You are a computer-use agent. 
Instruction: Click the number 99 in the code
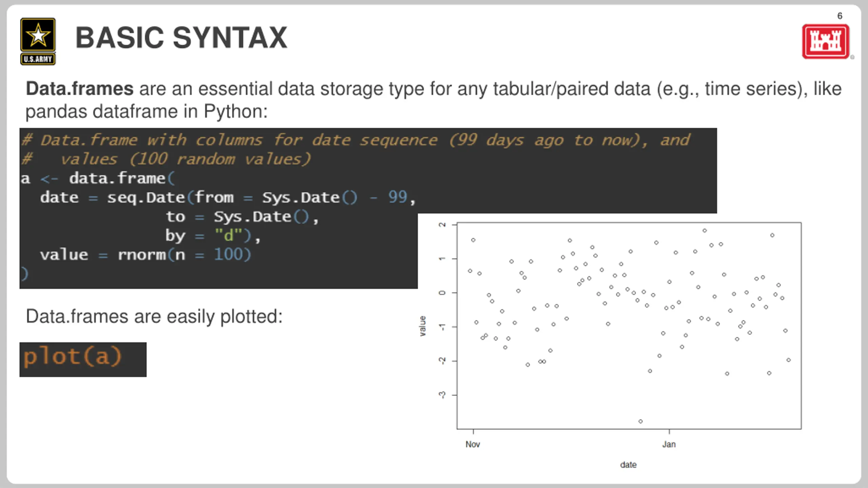coord(397,197)
